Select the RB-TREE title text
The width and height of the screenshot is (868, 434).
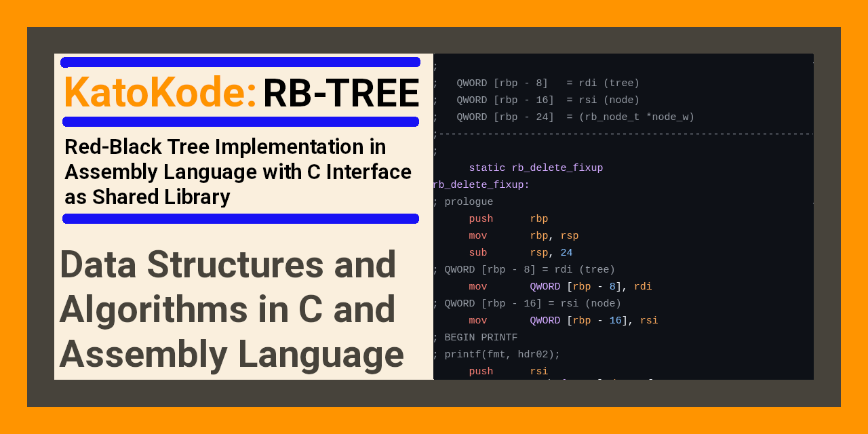point(340,91)
